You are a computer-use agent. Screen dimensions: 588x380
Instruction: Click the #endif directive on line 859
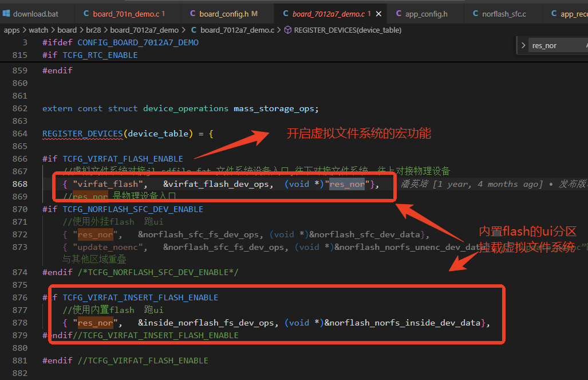pyautogui.click(x=57, y=70)
